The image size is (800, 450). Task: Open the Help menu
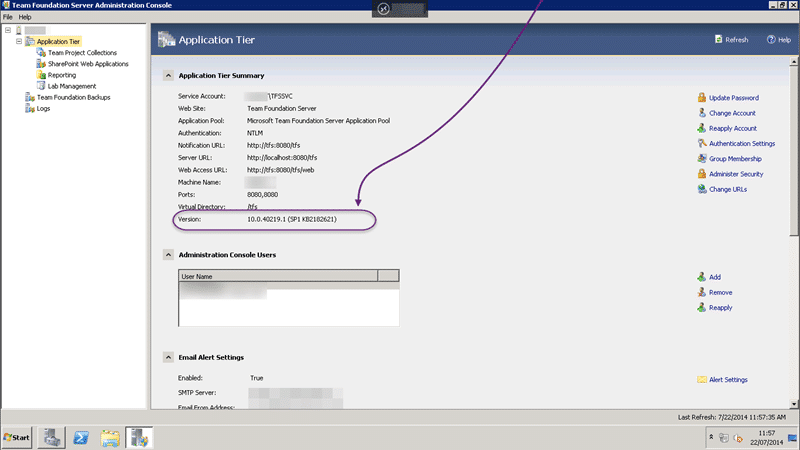[24, 17]
